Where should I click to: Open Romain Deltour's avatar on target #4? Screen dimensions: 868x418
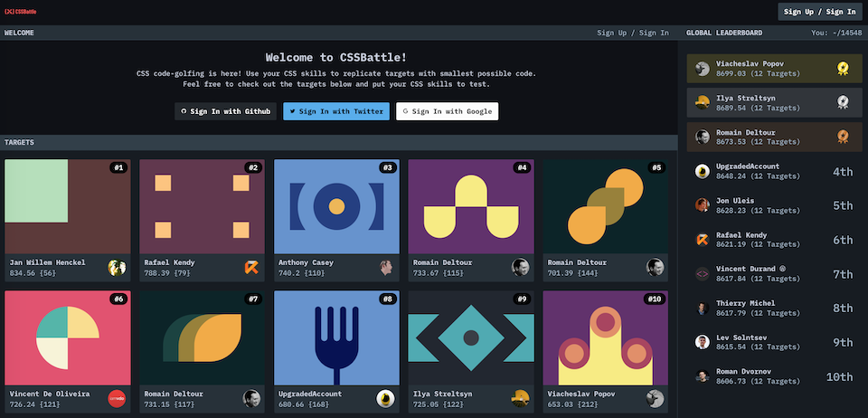pyautogui.click(x=521, y=268)
